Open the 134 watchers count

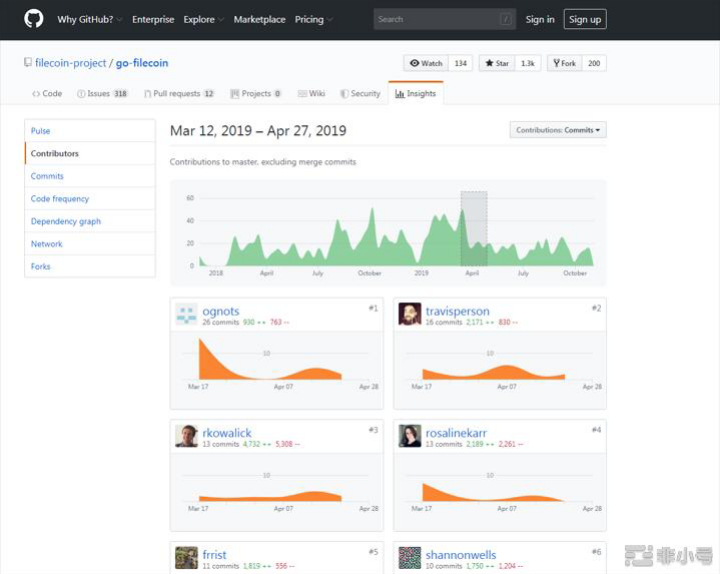[461, 63]
